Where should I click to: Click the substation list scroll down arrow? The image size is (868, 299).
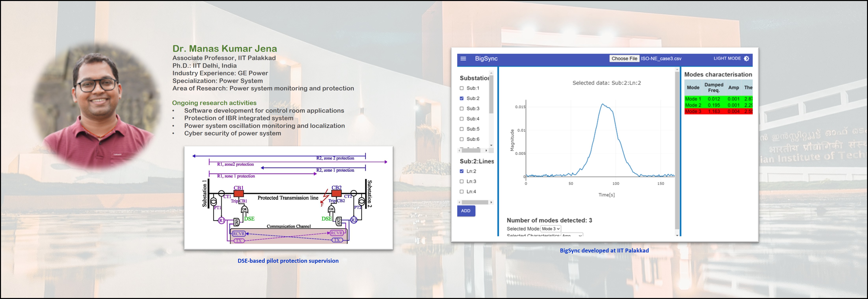coord(491,145)
